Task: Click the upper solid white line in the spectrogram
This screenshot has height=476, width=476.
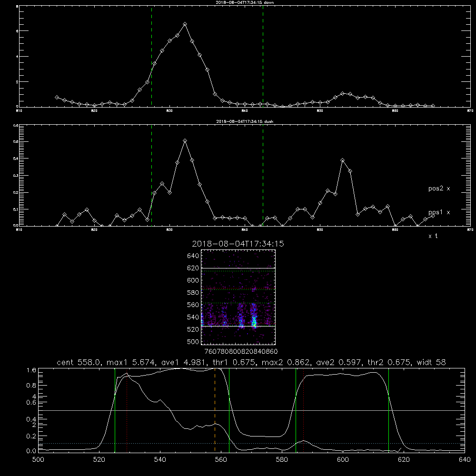Action: click(x=238, y=268)
